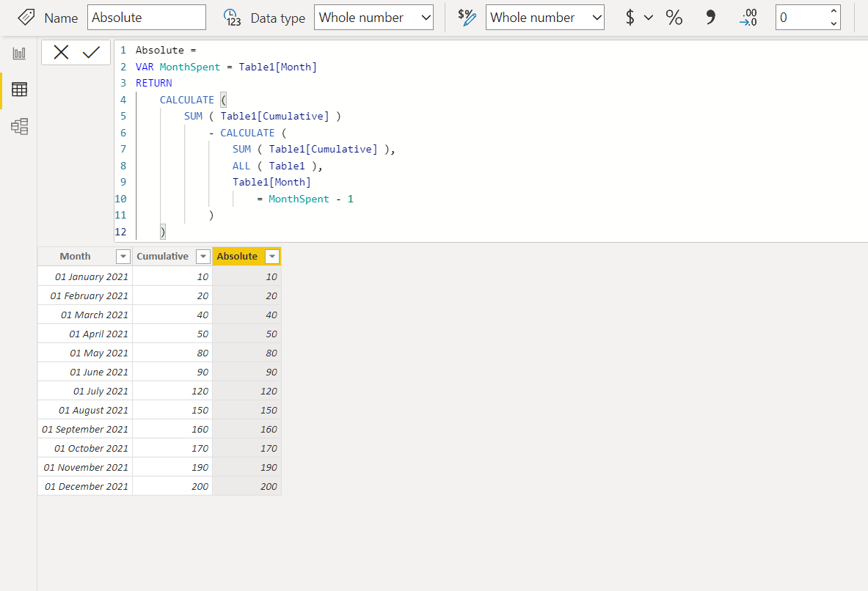
Task: Open the Model view icon
Action: point(19,127)
